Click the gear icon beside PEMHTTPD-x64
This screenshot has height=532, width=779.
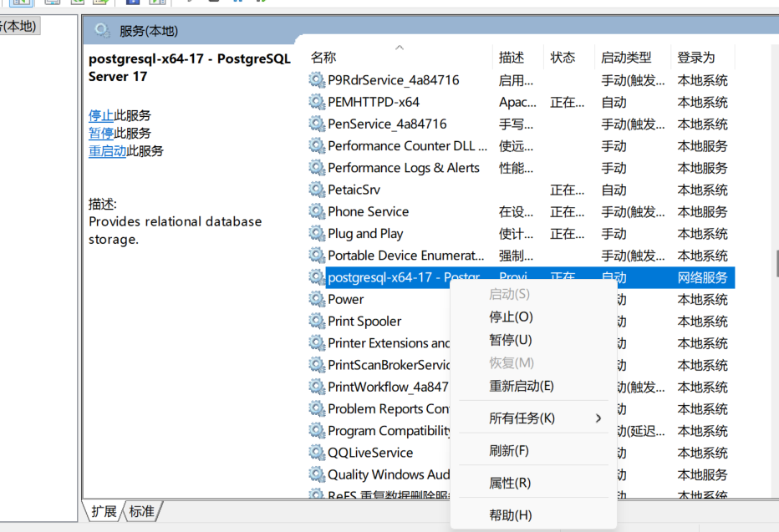tap(317, 102)
